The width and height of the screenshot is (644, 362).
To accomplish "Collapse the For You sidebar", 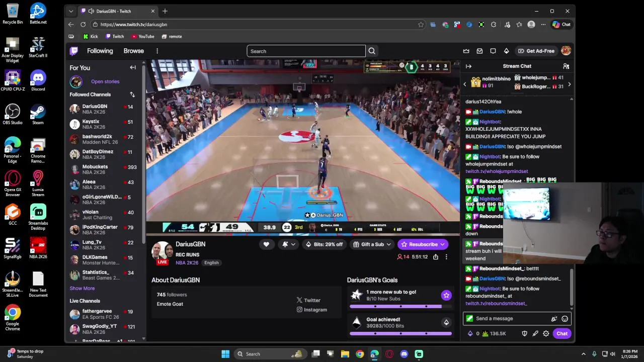I will tap(133, 67).
